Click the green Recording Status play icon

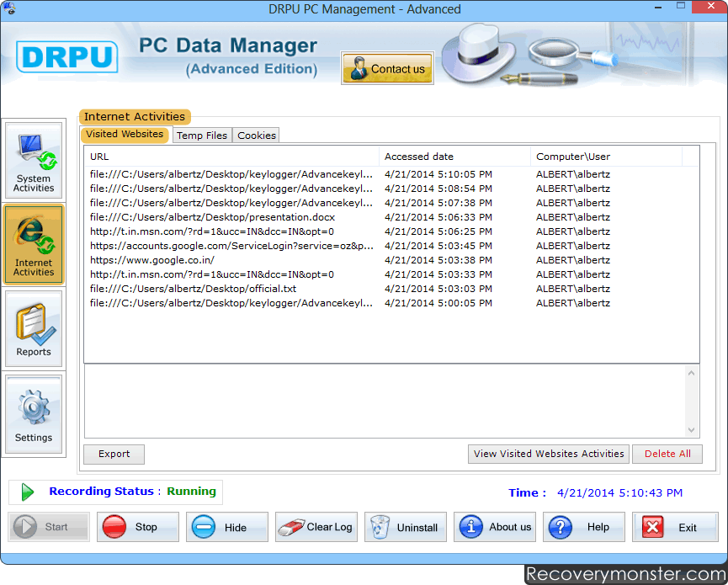pyautogui.click(x=28, y=492)
